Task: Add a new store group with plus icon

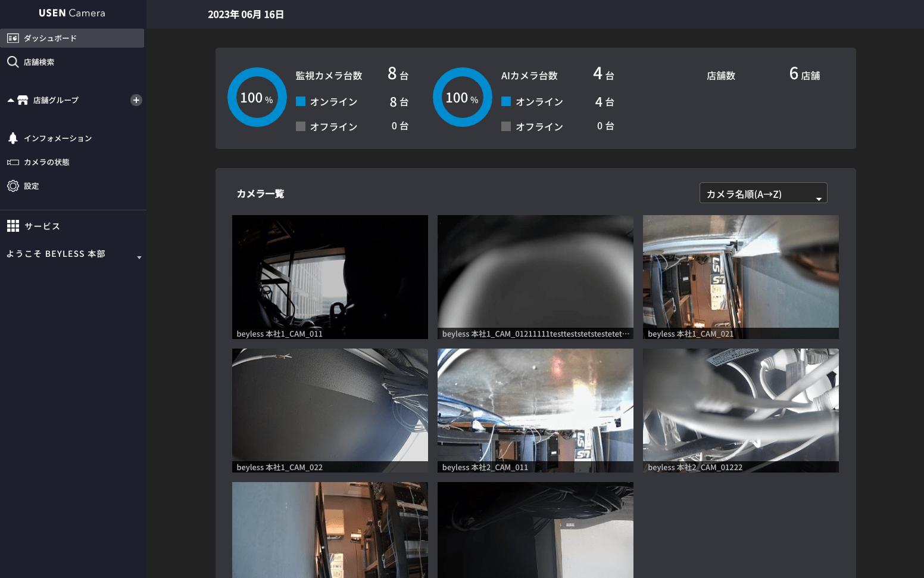Action: (136, 100)
